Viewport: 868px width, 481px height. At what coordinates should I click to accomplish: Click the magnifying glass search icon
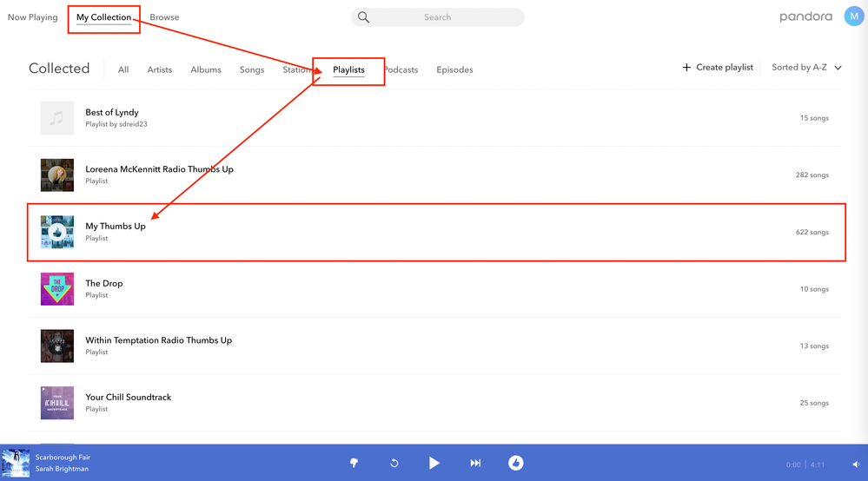[x=364, y=17]
